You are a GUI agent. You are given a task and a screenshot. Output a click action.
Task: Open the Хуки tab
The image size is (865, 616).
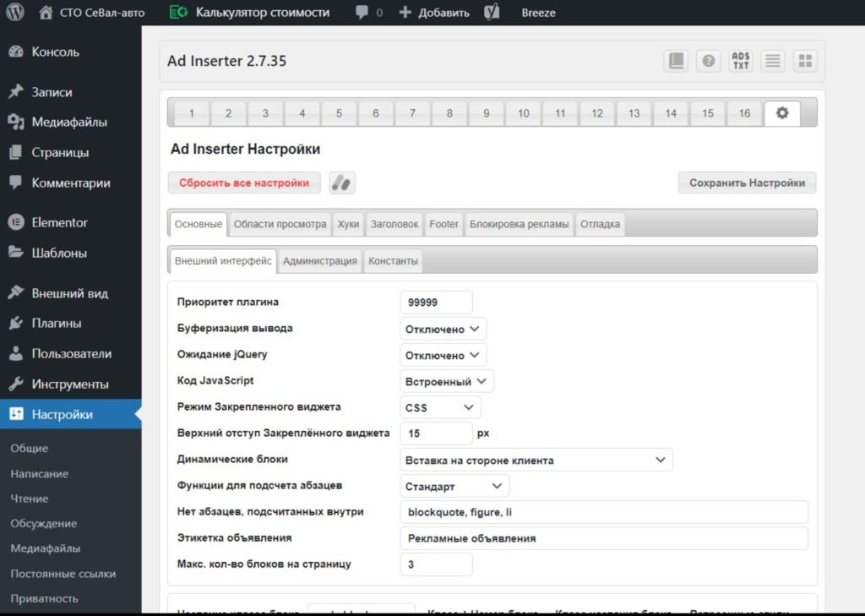(x=348, y=224)
